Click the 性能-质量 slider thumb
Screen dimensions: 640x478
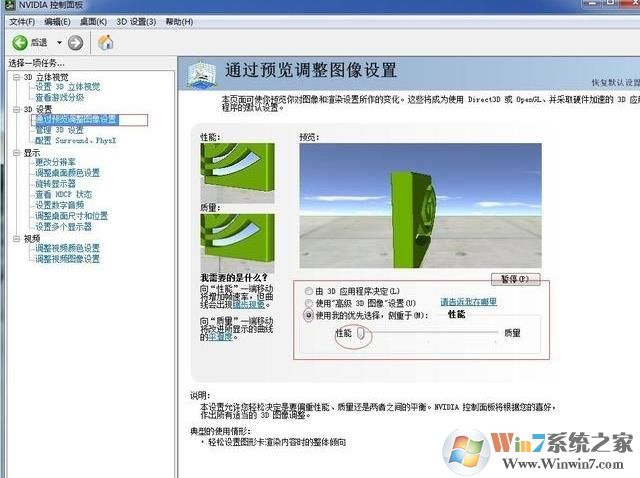tap(361, 333)
